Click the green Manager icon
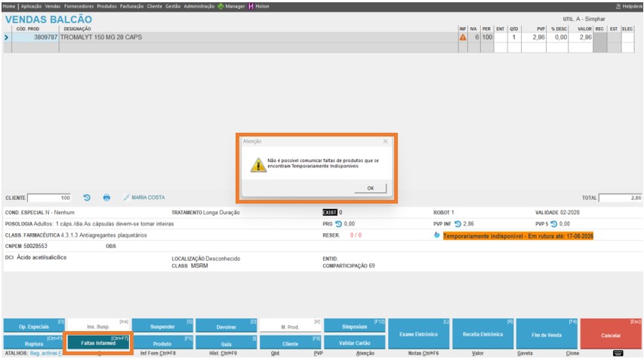Image resolution: width=644 pixels, height=359 pixels. [220, 6]
